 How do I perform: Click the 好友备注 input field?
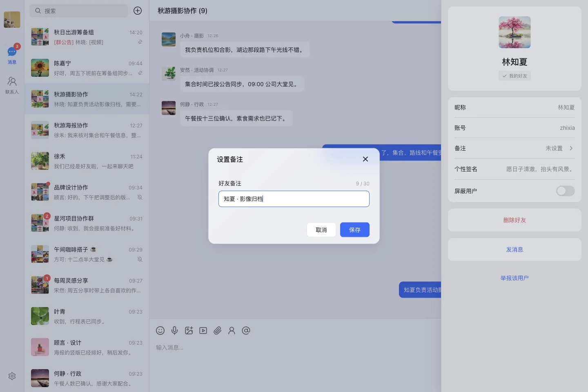coord(294,199)
